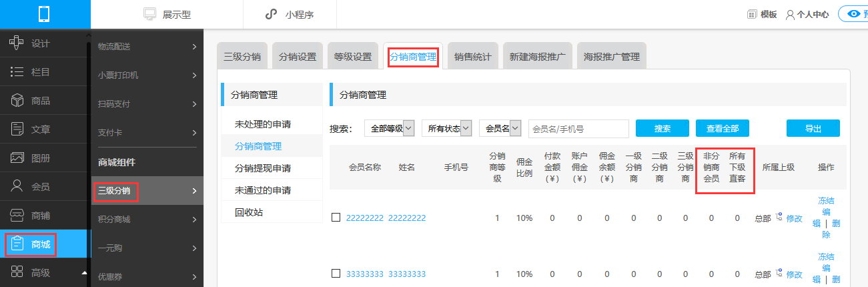868x287 pixels.
Task: Open the mobile phone view icon
Action: tap(45, 13)
